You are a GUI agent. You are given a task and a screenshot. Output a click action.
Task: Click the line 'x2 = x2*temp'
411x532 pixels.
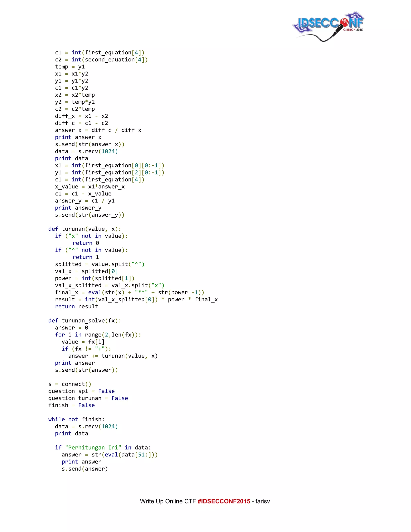click(75, 95)
